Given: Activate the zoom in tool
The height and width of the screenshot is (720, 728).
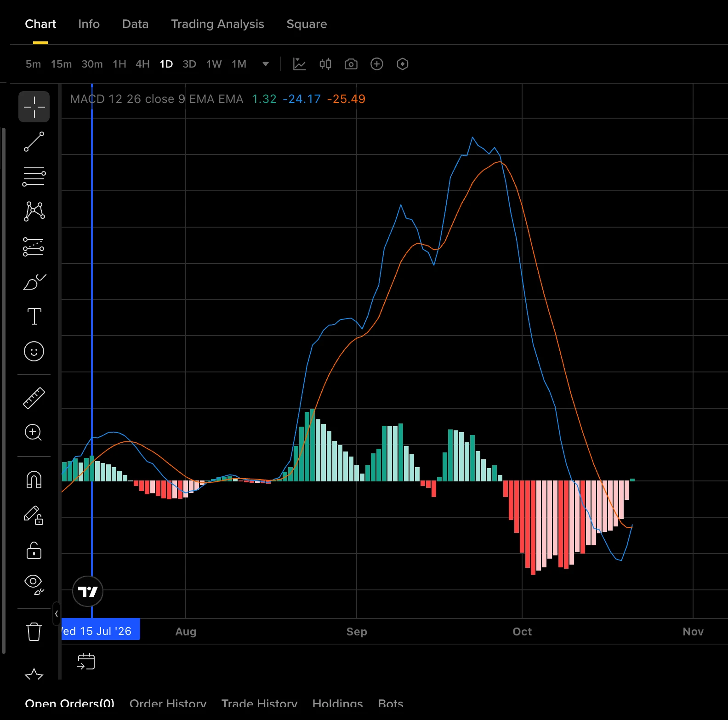Looking at the screenshot, I should coord(33,433).
